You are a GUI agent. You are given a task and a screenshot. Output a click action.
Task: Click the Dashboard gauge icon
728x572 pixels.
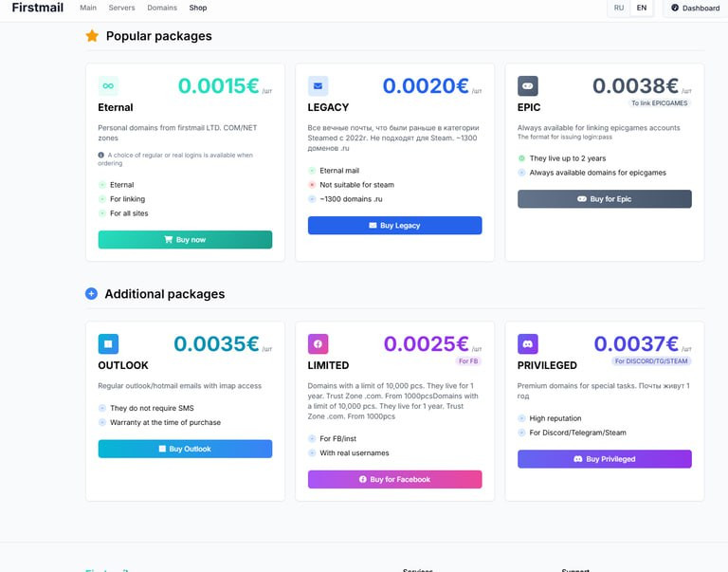tap(675, 8)
